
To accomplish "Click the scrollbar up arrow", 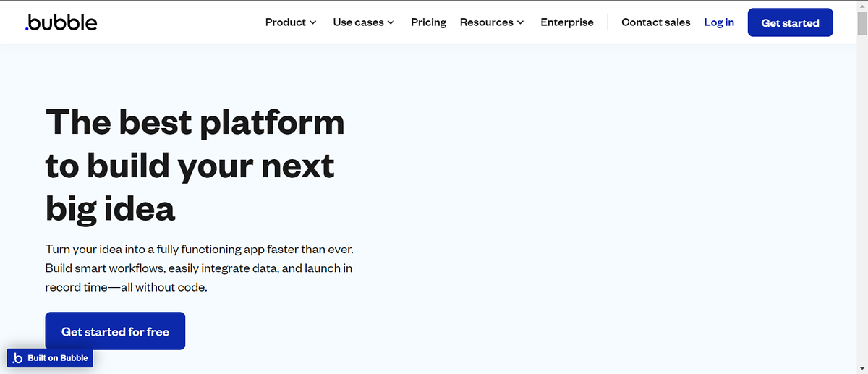I will [861, 7].
